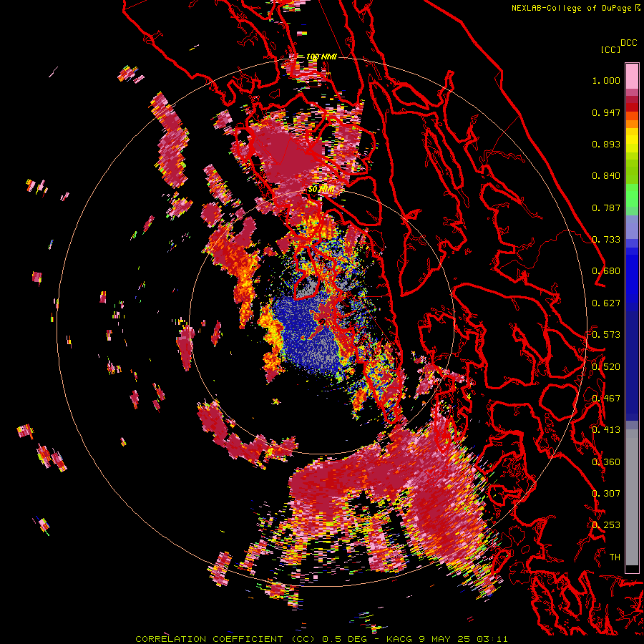Click the 0.733 color scale value
This screenshot has width=644, height=644.
(606, 240)
